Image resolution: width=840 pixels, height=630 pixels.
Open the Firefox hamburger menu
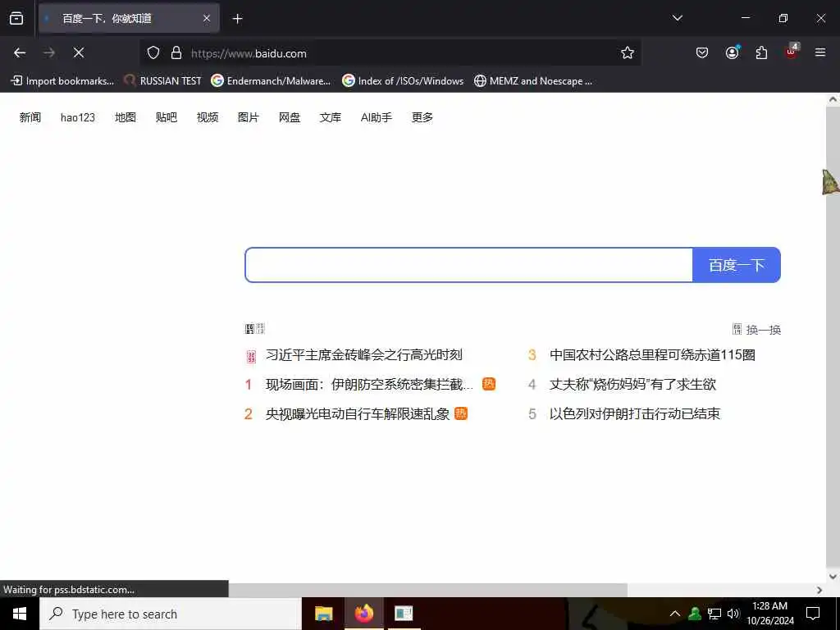click(820, 52)
